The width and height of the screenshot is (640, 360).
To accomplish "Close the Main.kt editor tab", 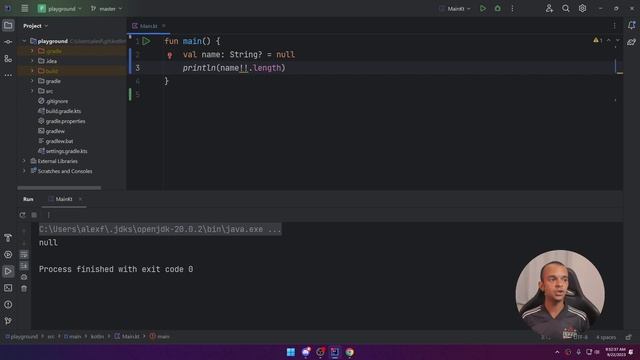I will (164, 26).
